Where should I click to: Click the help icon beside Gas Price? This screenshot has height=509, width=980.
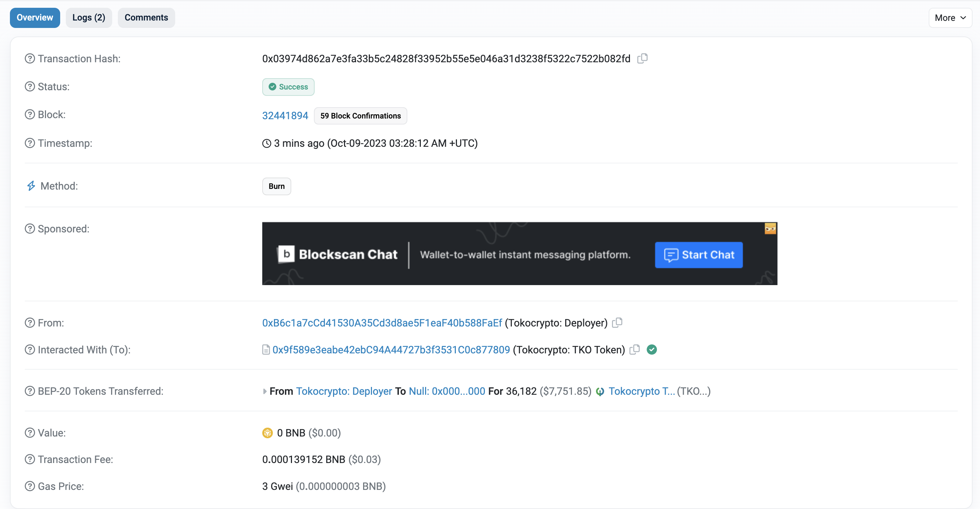(x=30, y=486)
